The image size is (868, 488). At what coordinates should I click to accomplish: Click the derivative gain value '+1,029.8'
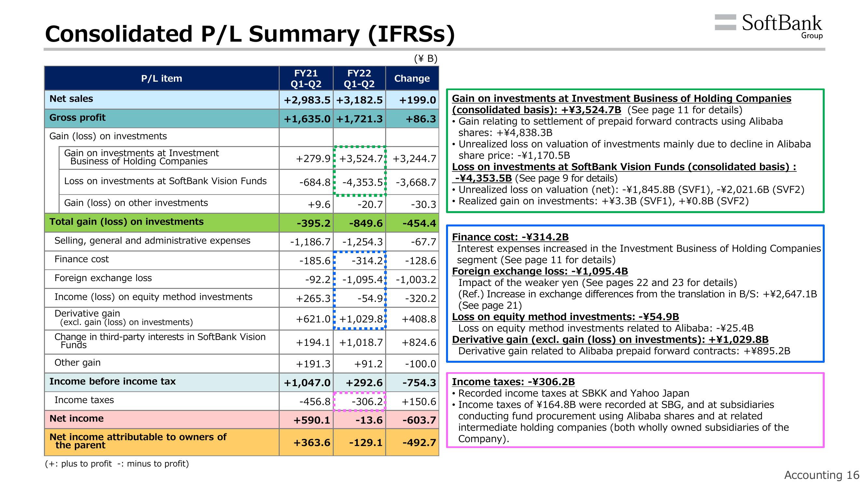click(361, 319)
